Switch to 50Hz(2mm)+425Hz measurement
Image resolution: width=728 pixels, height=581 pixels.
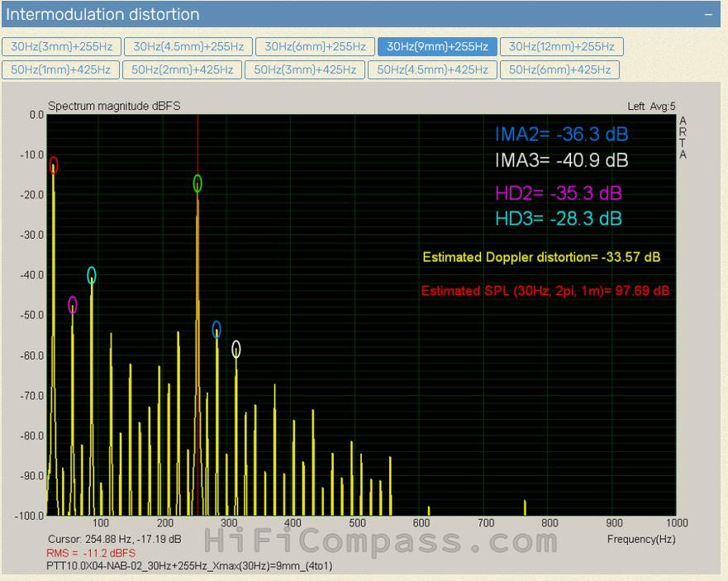coord(182,70)
